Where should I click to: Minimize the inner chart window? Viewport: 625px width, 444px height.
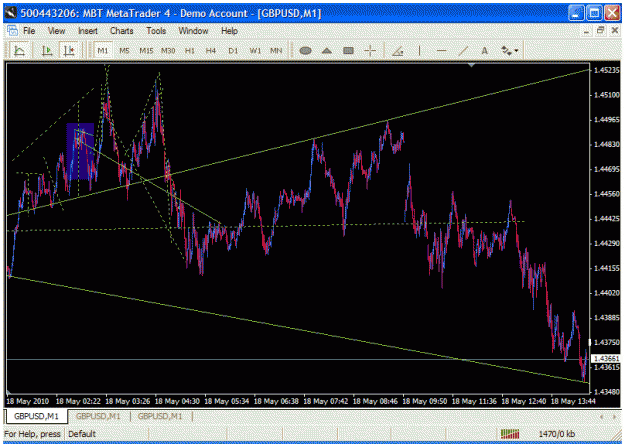coord(586,31)
